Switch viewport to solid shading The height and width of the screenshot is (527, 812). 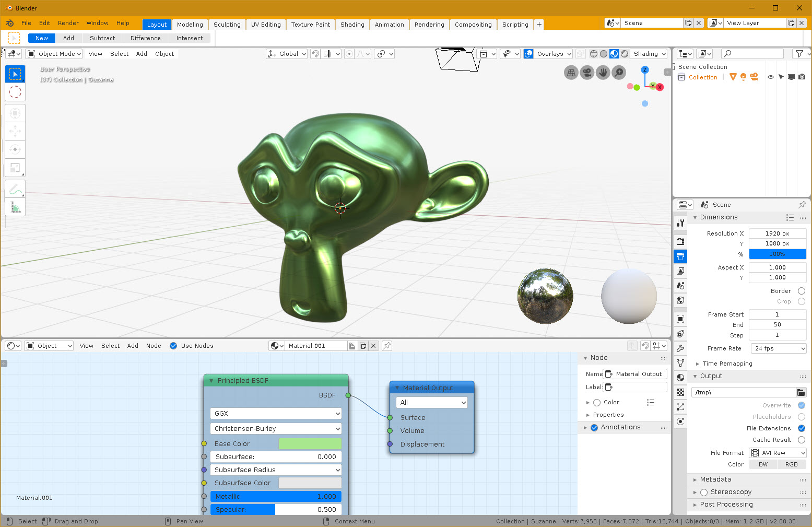click(604, 54)
